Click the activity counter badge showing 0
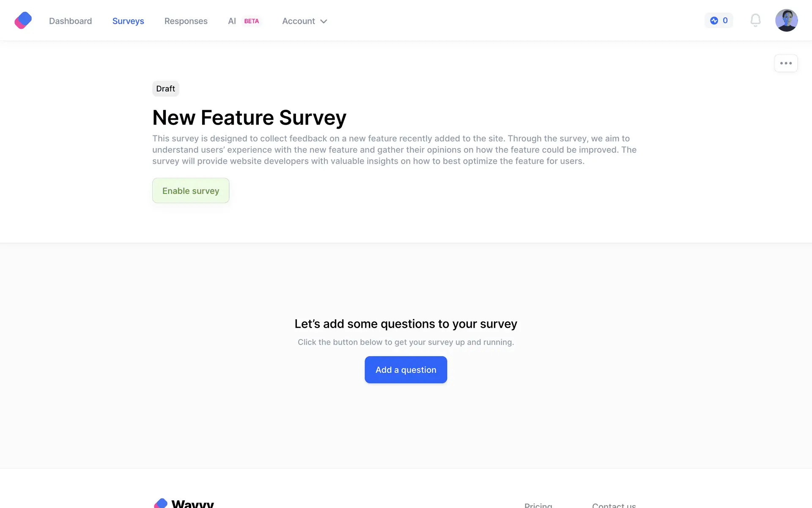 click(x=719, y=20)
